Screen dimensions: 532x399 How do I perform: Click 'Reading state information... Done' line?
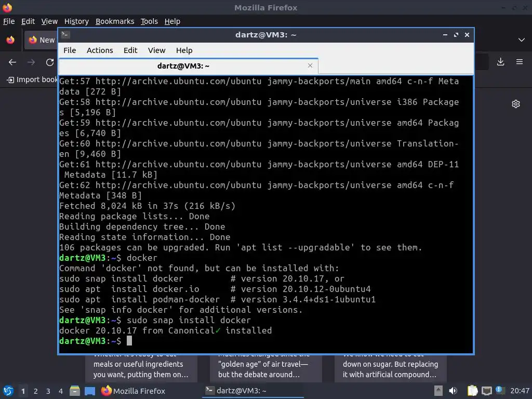(144, 237)
